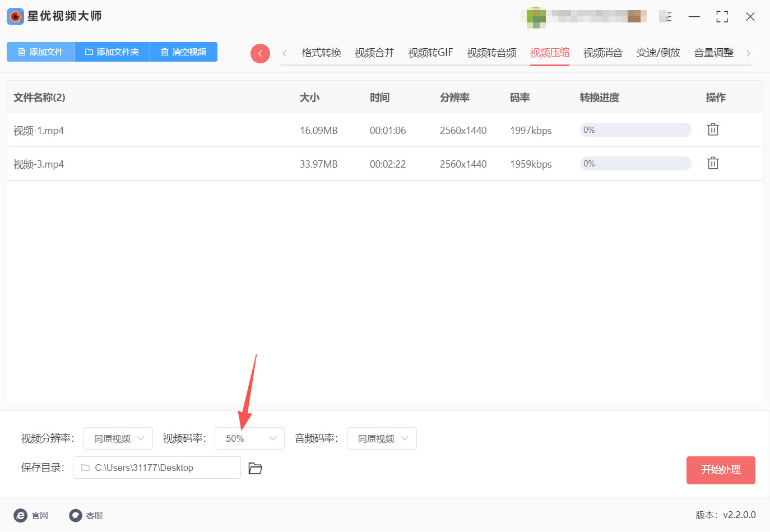Screen dimensions: 770x532
Task: Delete 视频-1.mp4 with its trash icon
Action: coord(713,129)
